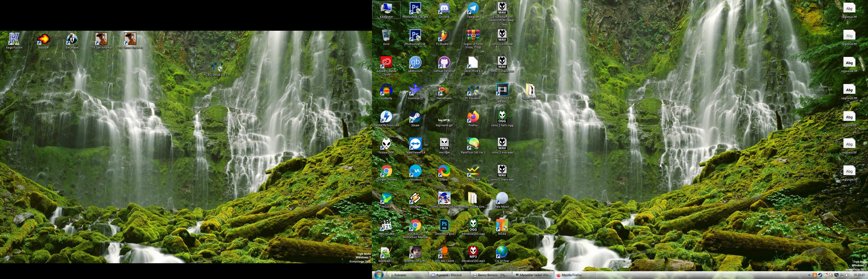Launch Winamp desktop shortcut

(415, 200)
